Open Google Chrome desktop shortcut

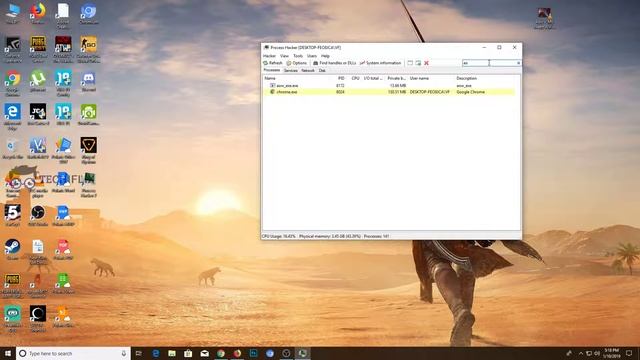tap(13, 83)
